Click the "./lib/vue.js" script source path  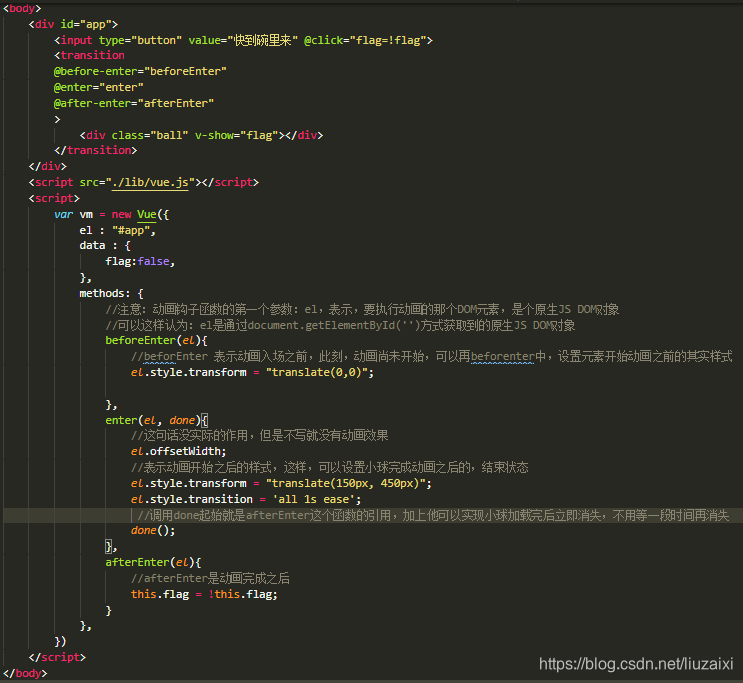point(150,182)
